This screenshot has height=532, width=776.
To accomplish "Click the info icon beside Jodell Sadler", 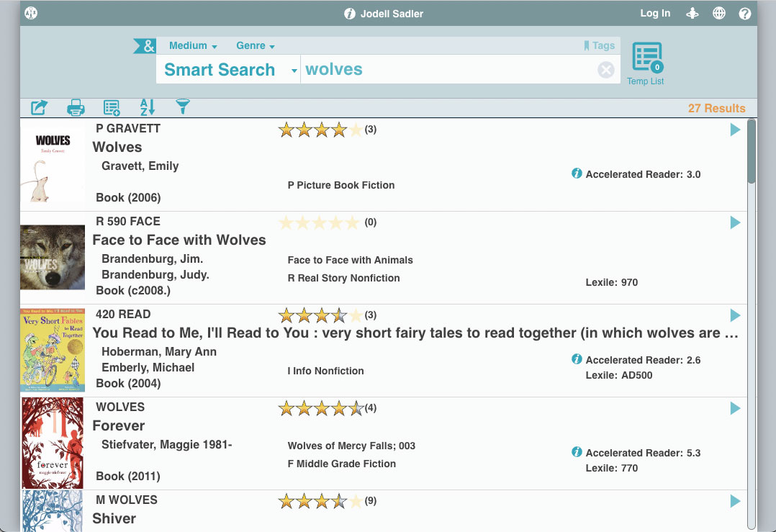I will click(349, 14).
